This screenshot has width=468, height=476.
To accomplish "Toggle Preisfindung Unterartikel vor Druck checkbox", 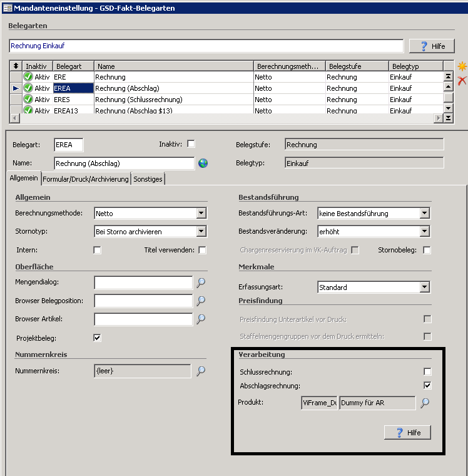I will coord(427,319).
